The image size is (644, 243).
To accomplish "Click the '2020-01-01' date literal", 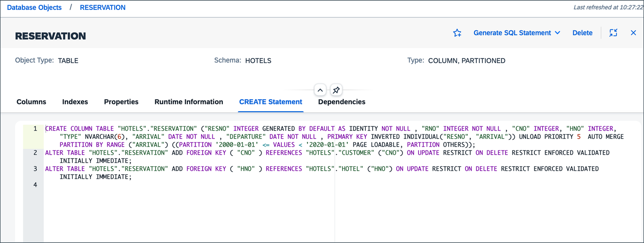I will click(327, 145).
